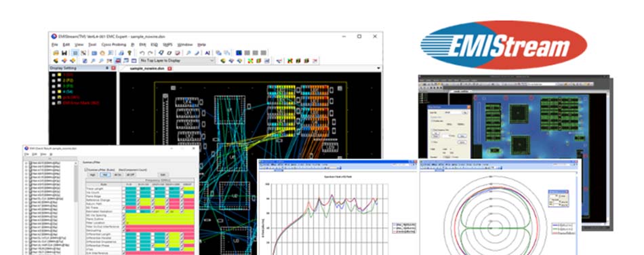Open the File menu in EMIStream main window
Screen dimensions: 644x255
[55, 44]
